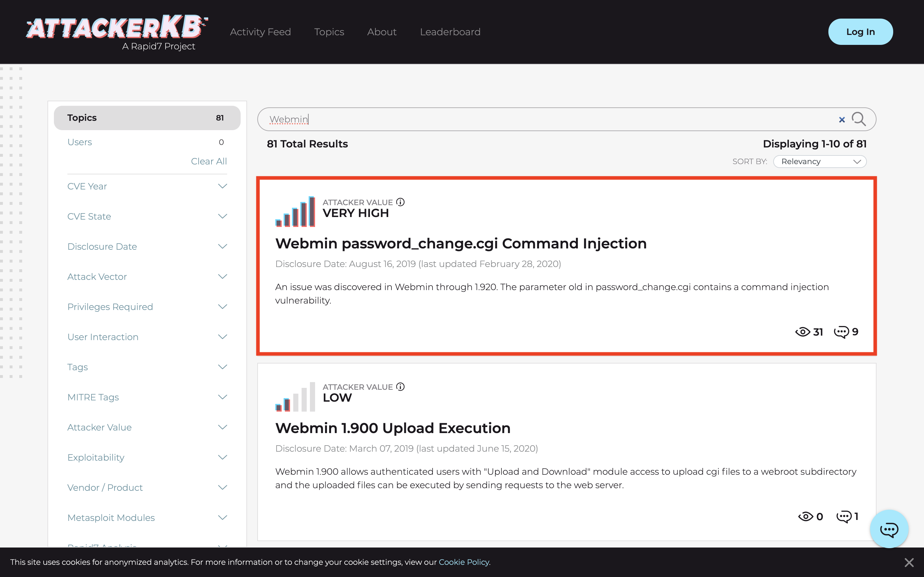The height and width of the screenshot is (577, 924).
Task: Click comment icon on Webmin 1.900 result
Action: pyautogui.click(x=843, y=517)
